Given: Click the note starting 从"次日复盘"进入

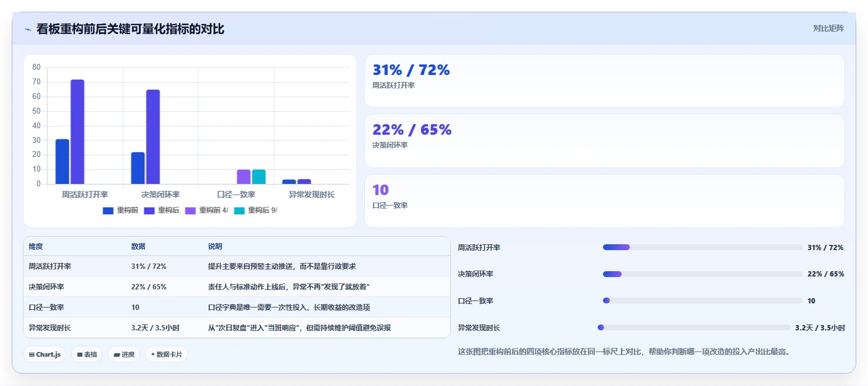Looking at the screenshot, I should 299,328.
